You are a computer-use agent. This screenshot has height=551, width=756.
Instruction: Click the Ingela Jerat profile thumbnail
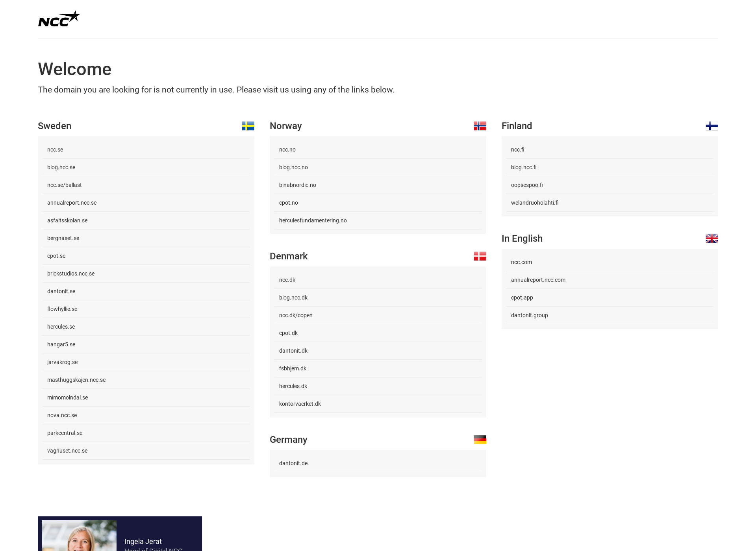[78, 535]
